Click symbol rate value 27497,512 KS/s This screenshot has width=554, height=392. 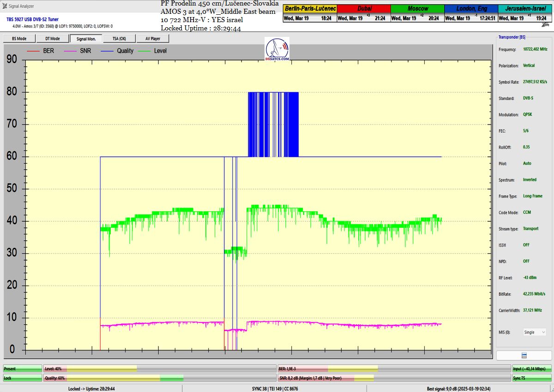click(x=535, y=82)
